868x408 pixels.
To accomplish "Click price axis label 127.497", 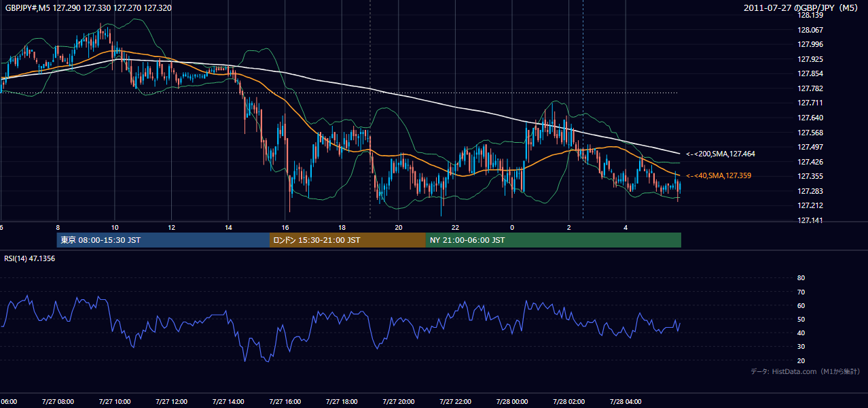I will [x=810, y=147].
